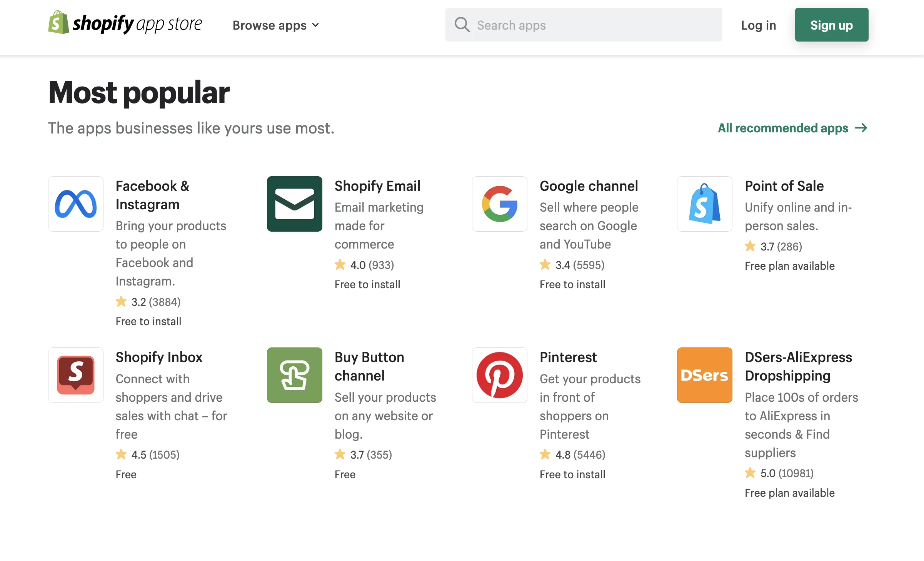924x561 pixels.
Task: Focus the Search apps field
Action: pyautogui.click(x=584, y=25)
